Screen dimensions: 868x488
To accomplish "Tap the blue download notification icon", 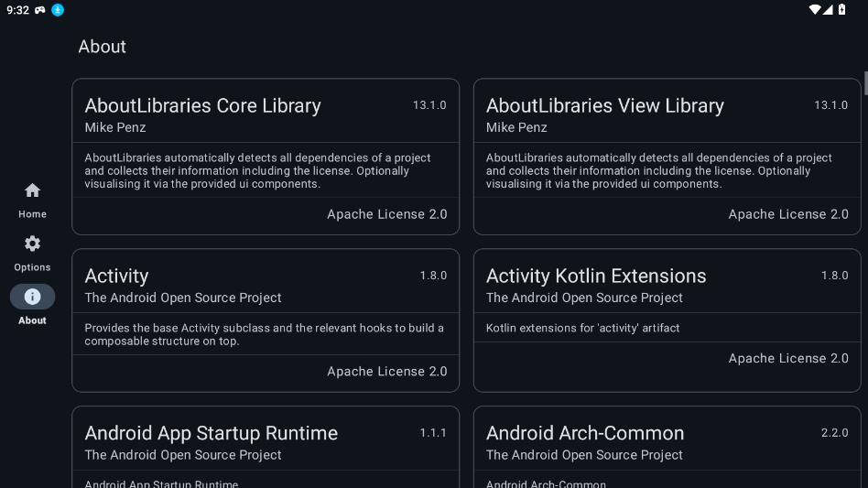I will 58,10.
